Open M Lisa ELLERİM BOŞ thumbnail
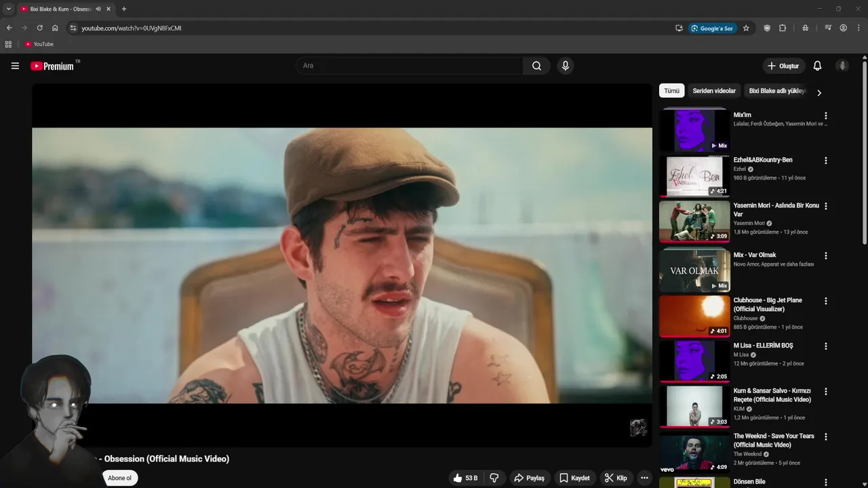 [x=694, y=361]
